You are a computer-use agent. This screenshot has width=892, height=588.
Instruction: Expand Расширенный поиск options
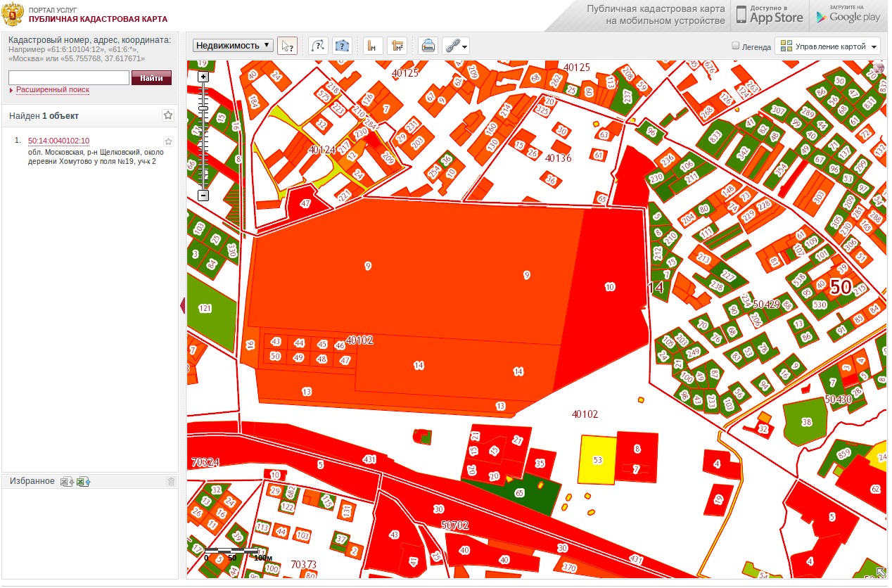pos(53,90)
